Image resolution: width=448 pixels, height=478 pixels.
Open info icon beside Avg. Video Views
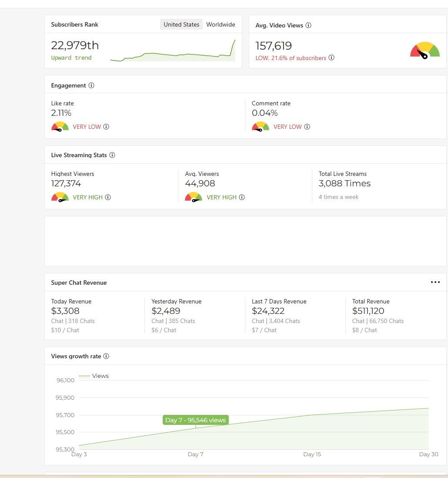tap(308, 25)
